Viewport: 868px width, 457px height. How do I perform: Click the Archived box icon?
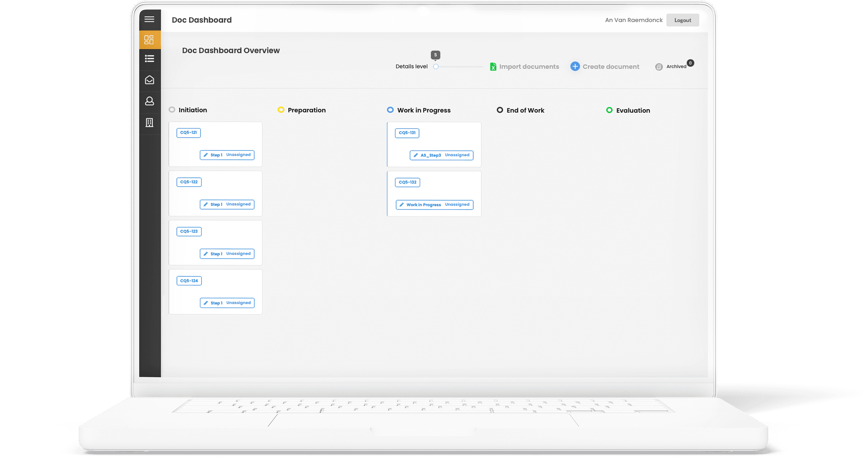[x=659, y=67]
